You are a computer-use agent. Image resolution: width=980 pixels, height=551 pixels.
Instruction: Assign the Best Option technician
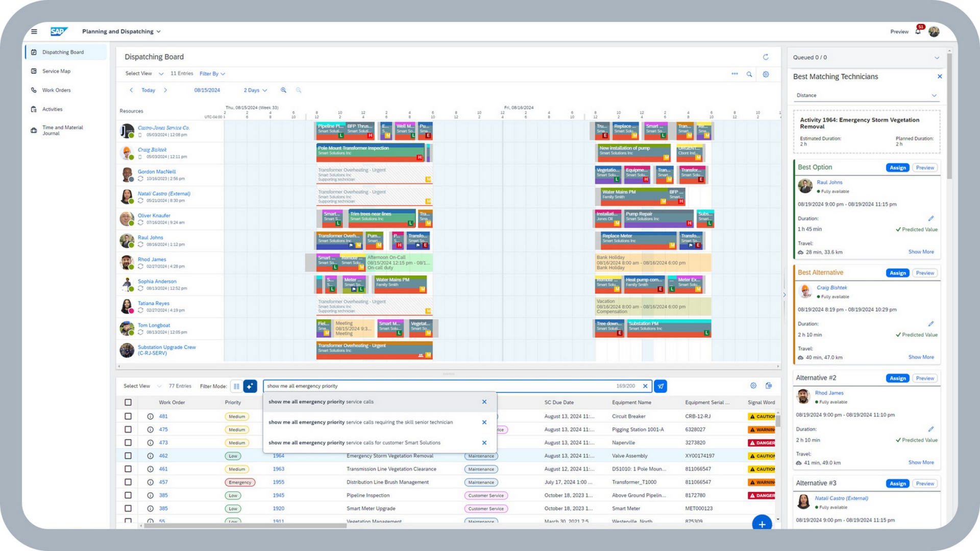(897, 168)
